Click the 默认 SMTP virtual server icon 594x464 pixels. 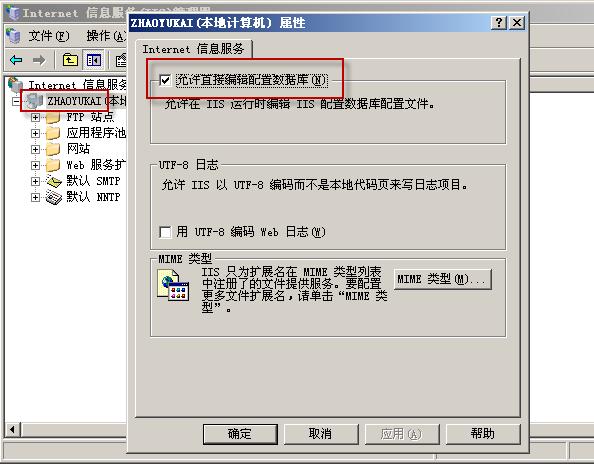[54, 181]
